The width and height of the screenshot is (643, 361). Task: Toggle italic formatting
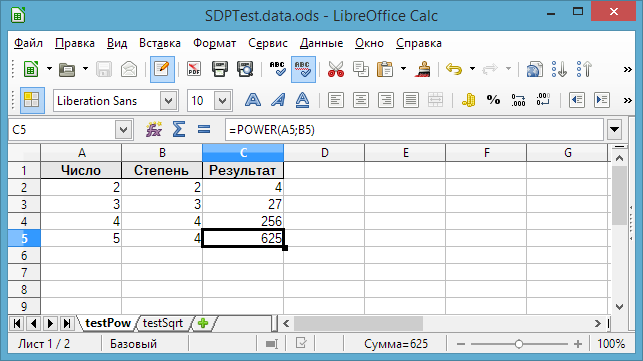coord(278,100)
